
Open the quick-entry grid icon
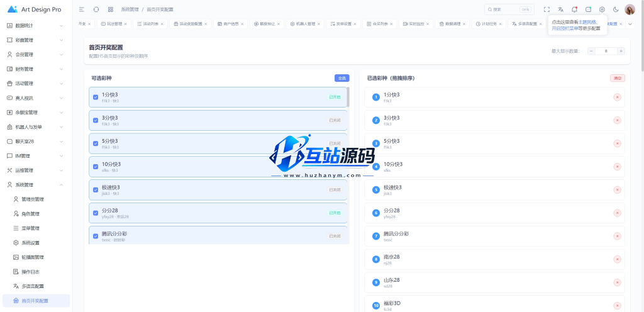point(111,9)
